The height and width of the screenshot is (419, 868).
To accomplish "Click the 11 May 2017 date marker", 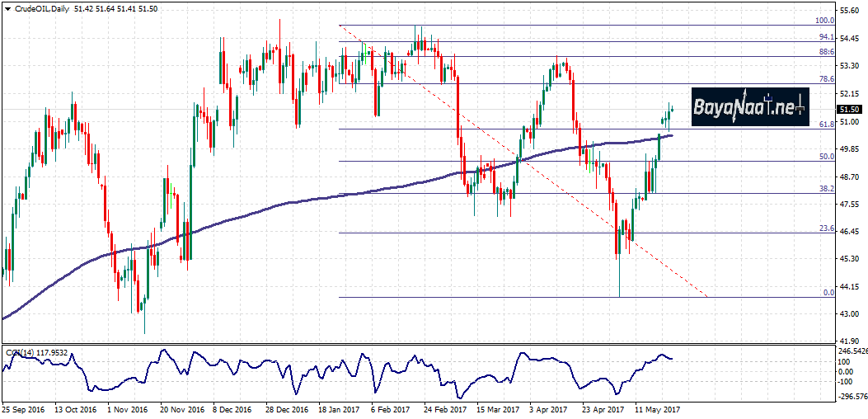I will coord(658,409).
